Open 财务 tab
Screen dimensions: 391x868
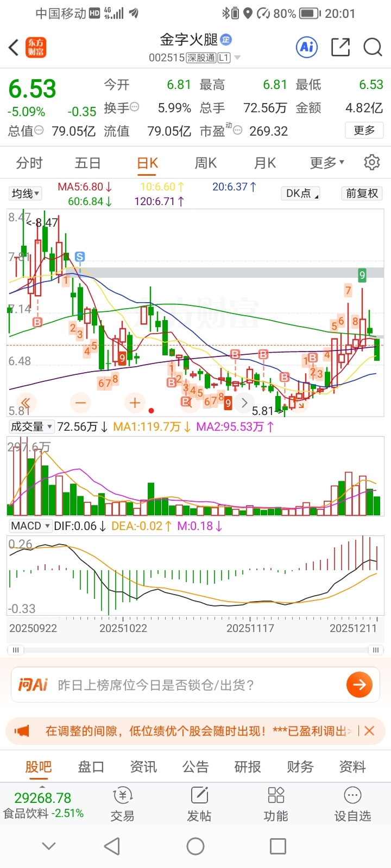click(x=300, y=767)
